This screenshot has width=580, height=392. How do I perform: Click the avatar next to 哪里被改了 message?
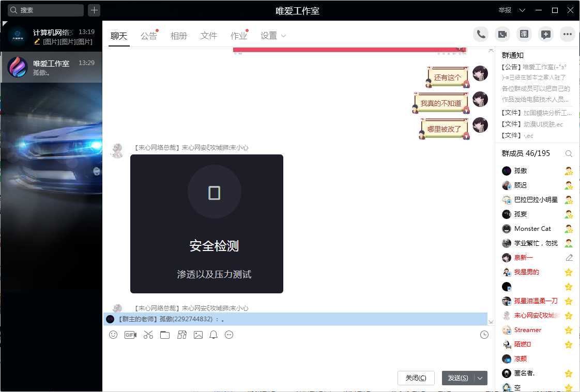pyautogui.click(x=480, y=125)
